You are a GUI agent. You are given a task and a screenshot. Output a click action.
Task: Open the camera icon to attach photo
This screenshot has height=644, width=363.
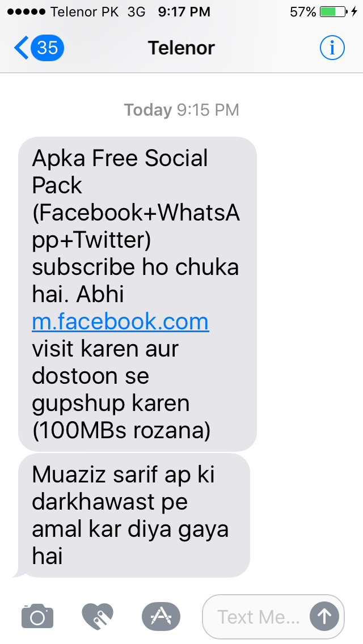[37, 616]
